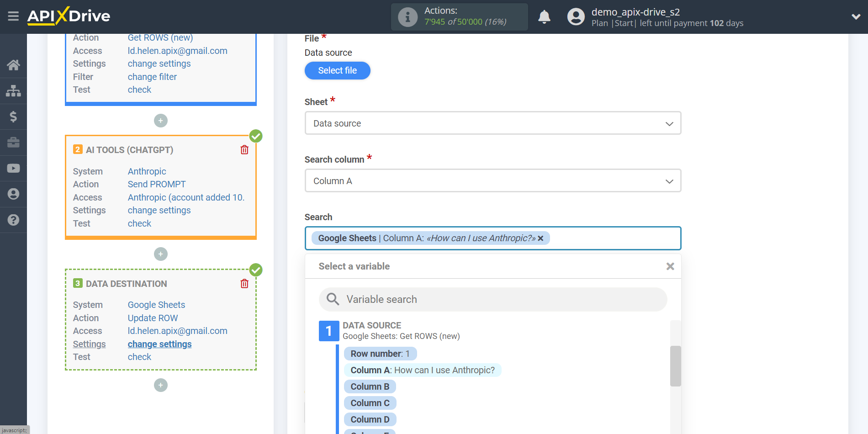Click Send PROMPT action link
This screenshot has width=868, height=434.
[157, 184]
